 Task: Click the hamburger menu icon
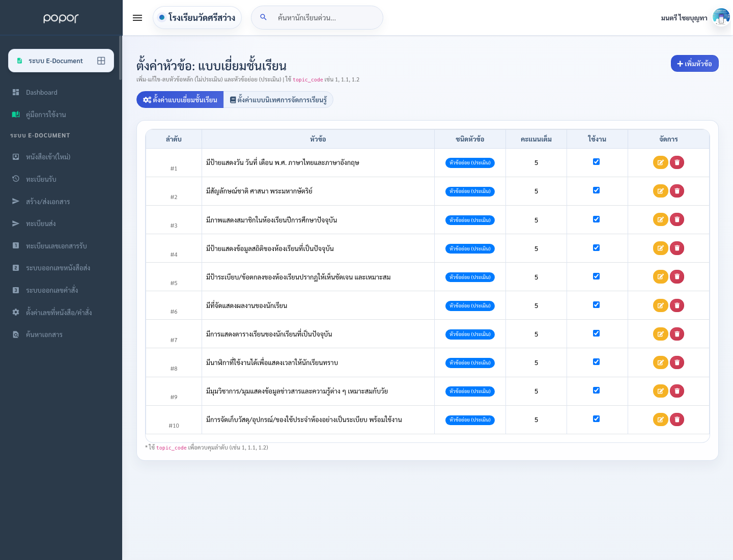pos(137,18)
